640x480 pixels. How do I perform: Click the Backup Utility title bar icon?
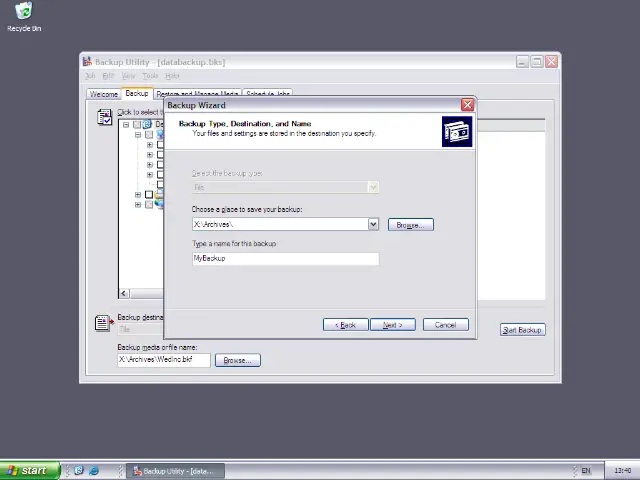point(88,62)
